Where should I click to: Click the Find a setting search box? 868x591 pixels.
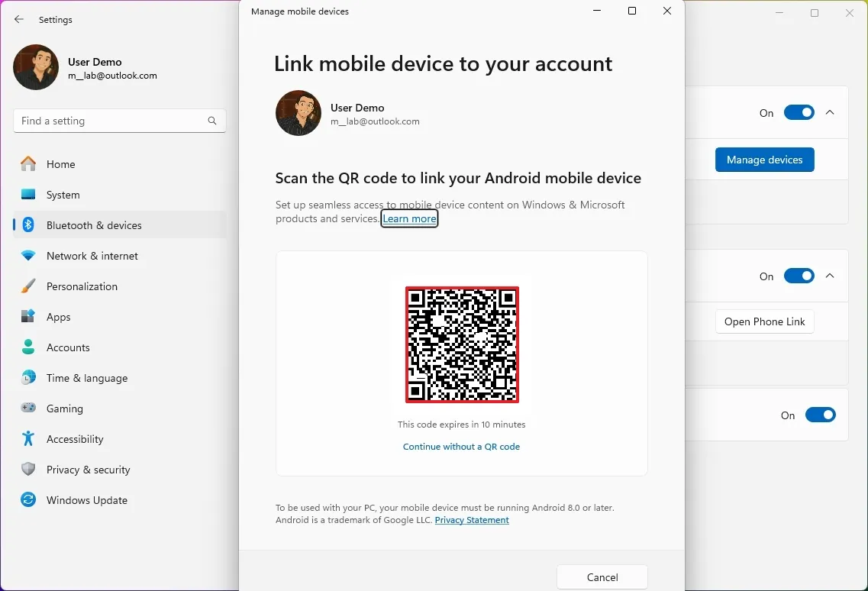coord(111,121)
